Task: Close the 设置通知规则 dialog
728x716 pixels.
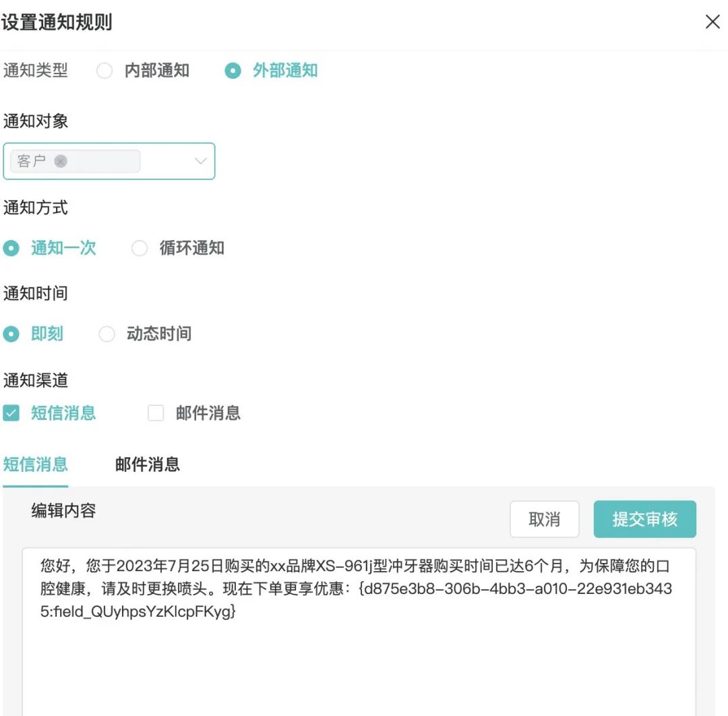Action: 712,22
